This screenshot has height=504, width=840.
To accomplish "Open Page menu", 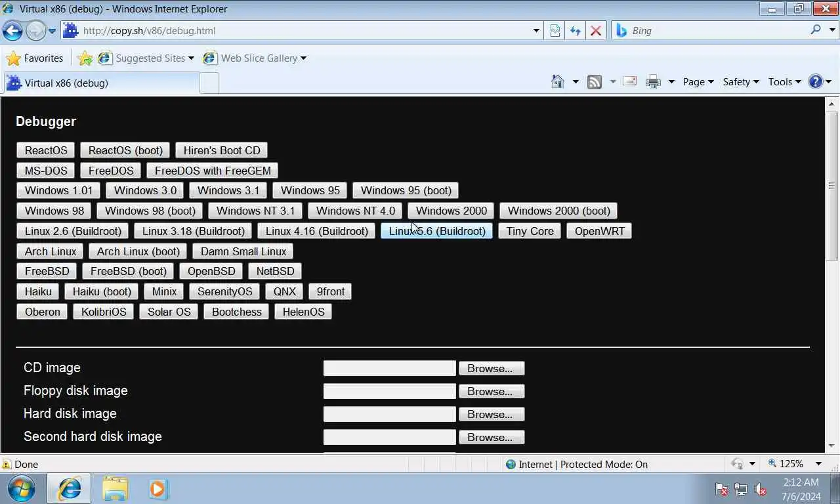I will [698, 81].
